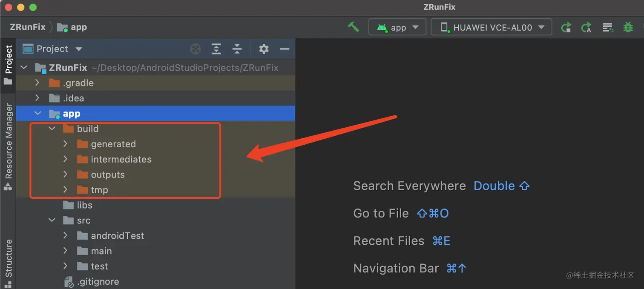The height and width of the screenshot is (289, 644).
Task: Click the Project tab folder icon
Action: [x=8, y=81]
